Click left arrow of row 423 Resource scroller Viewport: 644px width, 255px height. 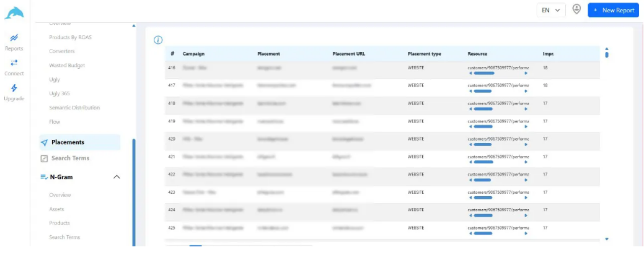[x=470, y=197]
